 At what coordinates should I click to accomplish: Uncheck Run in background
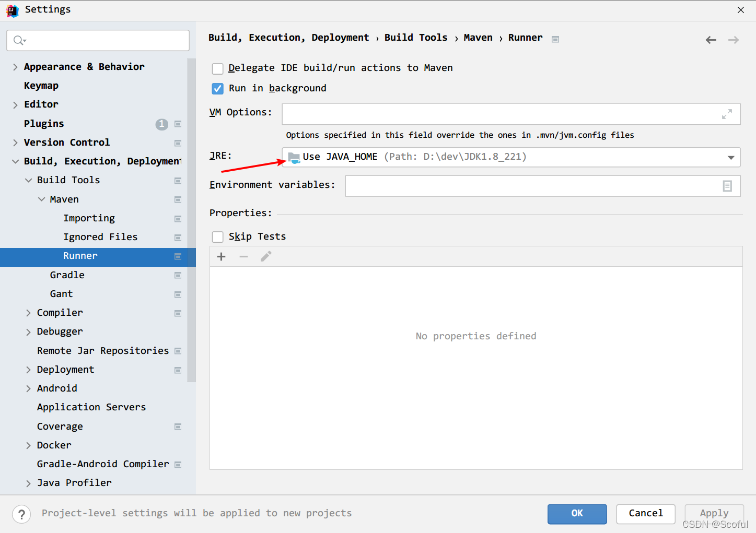(218, 89)
